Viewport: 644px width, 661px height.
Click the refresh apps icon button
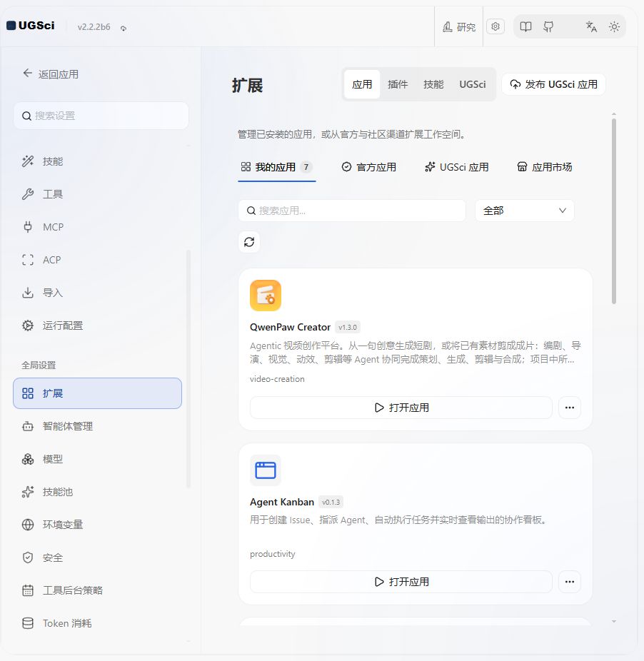[249, 242]
